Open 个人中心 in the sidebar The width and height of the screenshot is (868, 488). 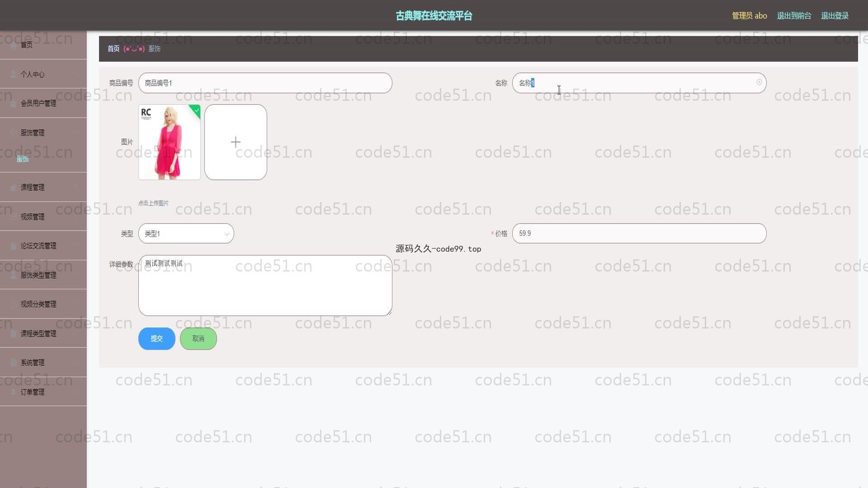[43, 74]
